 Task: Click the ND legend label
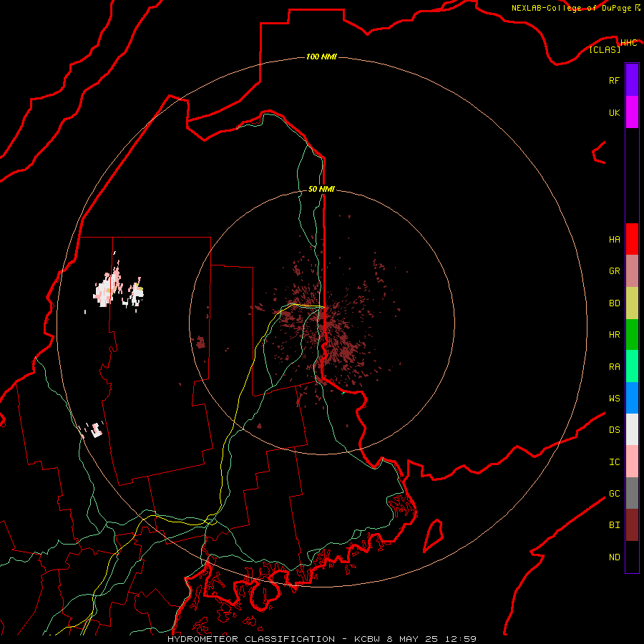tap(614, 557)
